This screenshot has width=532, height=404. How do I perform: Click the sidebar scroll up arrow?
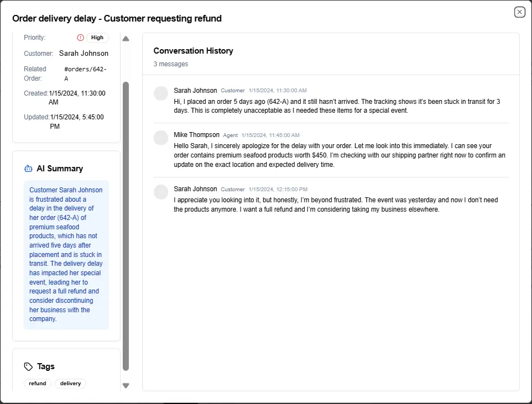[126, 39]
